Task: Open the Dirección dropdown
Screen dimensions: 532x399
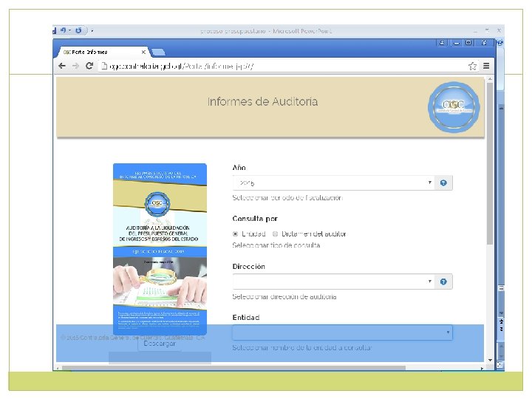Action: [333, 282]
